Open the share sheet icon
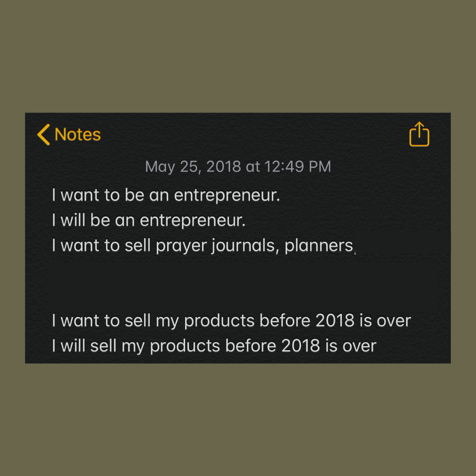This screenshot has height=476, width=476. 419,134
